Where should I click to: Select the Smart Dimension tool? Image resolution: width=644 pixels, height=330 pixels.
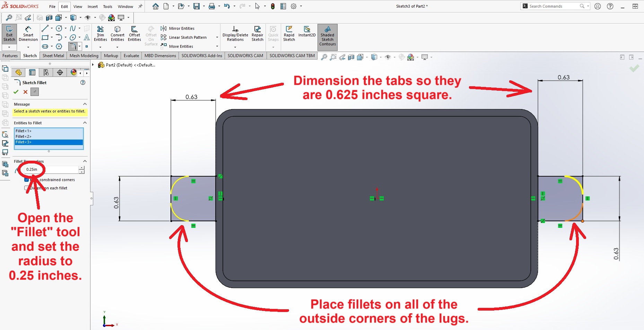[28, 34]
